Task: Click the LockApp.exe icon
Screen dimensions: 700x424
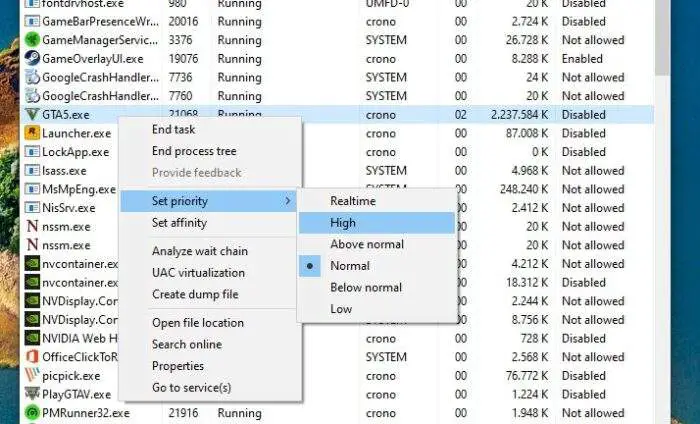Action: click(x=32, y=152)
